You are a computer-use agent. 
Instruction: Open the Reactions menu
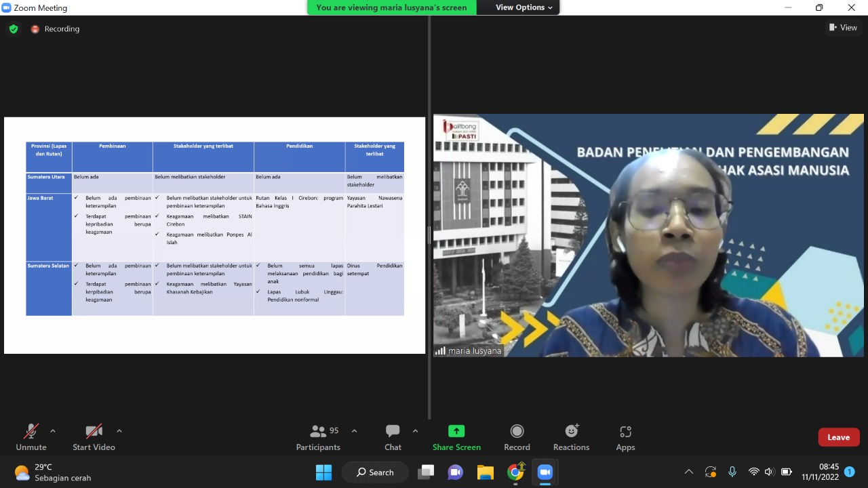[x=571, y=437]
